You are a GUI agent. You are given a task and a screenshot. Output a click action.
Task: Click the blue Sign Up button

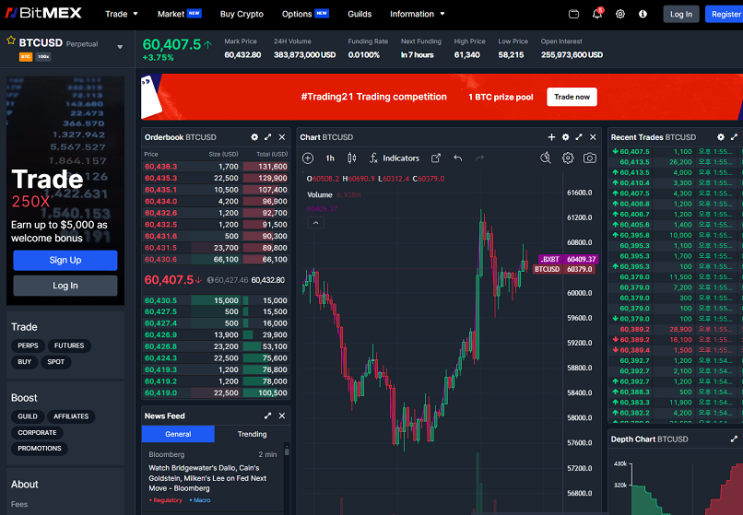65,260
